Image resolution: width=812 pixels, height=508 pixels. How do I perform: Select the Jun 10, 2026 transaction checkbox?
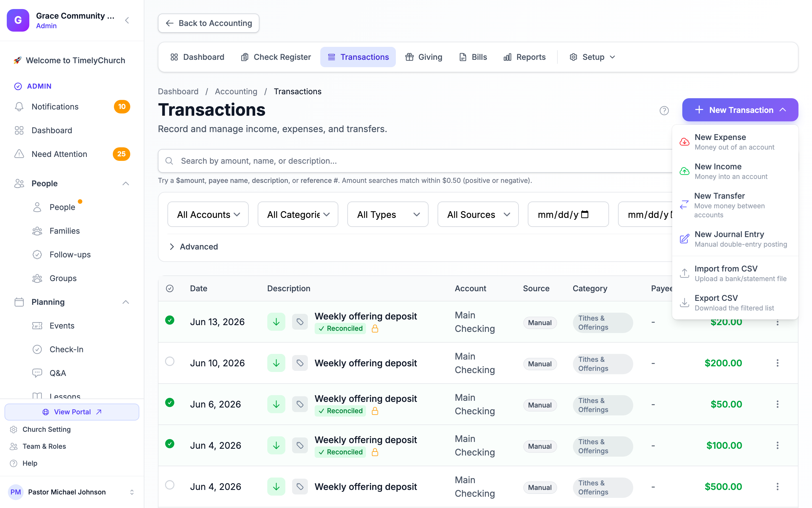170,361
